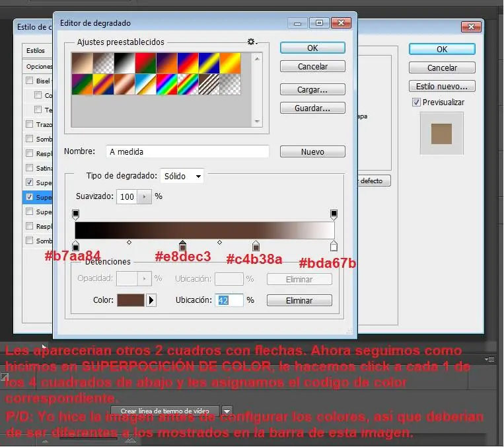Click Cancelar in the Editor de degradado
This screenshot has height=447, width=504.
point(312,66)
